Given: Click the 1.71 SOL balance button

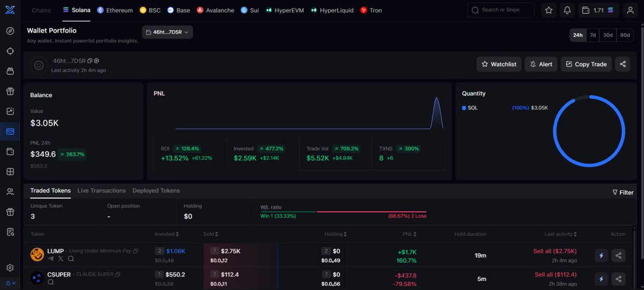Looking at the screenshot, I should (x=598, y=10).
